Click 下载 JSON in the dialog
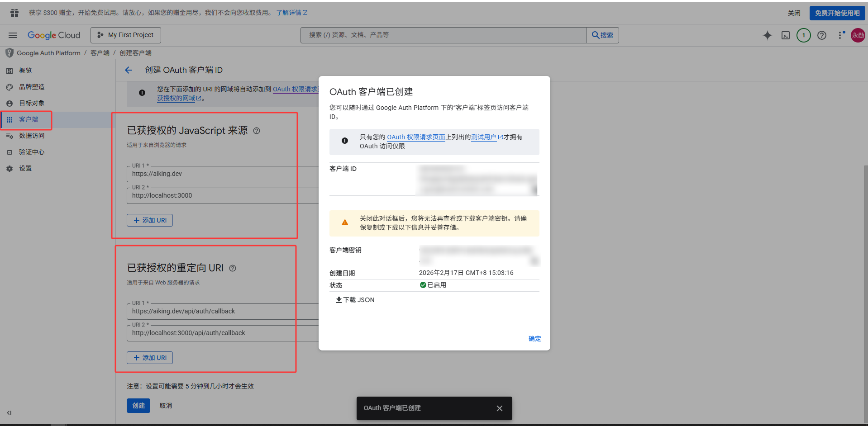Viewport: 868px width, 426px height. pyautogui.click(x=355, y=300)
